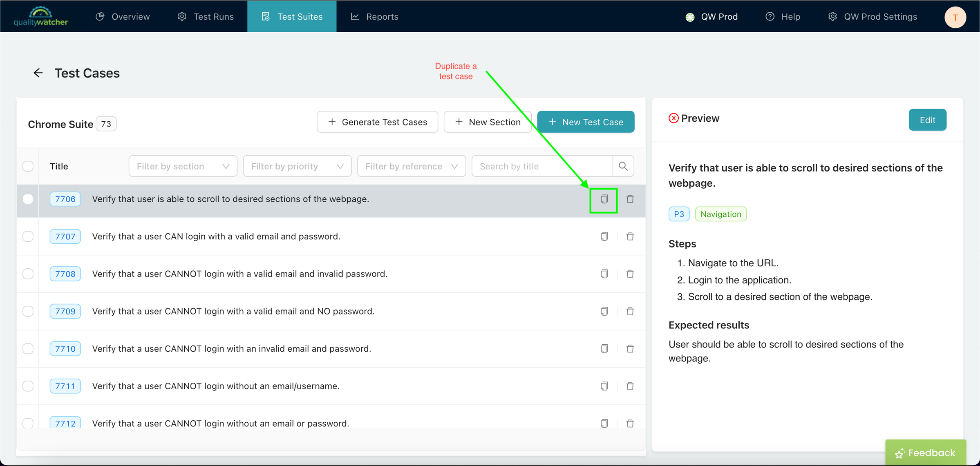Open test case ID 7706 link

65,199
